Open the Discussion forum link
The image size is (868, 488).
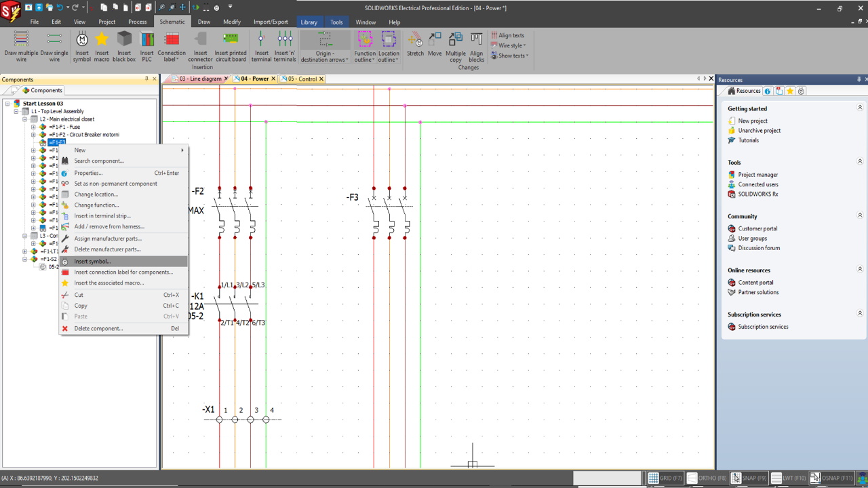point(759,248)
